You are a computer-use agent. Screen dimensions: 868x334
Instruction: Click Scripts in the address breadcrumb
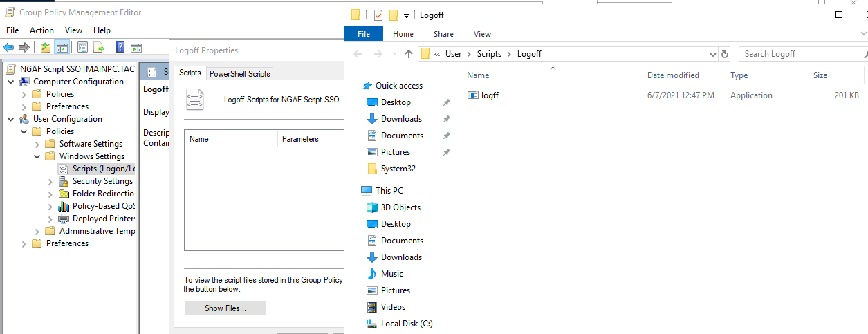[x=489, y=54]
